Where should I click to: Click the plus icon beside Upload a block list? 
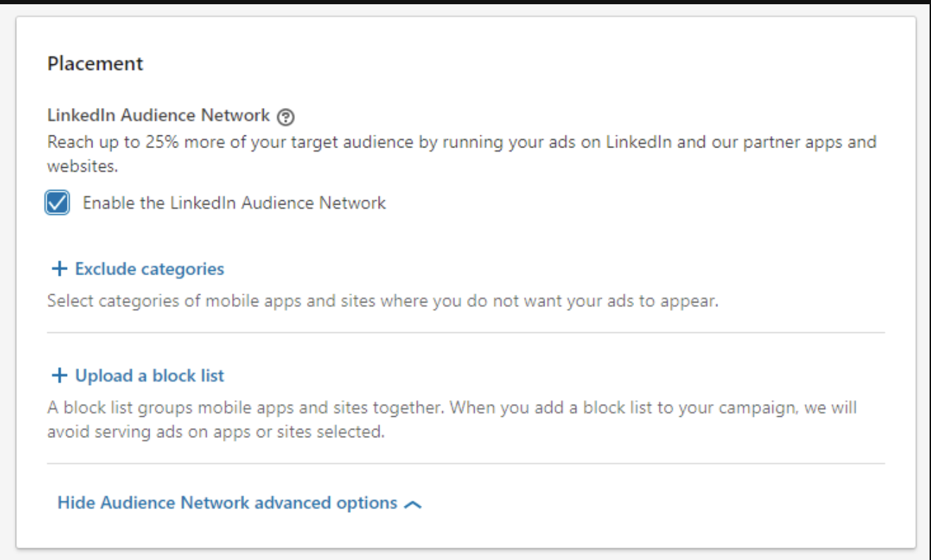coord(60,375)
